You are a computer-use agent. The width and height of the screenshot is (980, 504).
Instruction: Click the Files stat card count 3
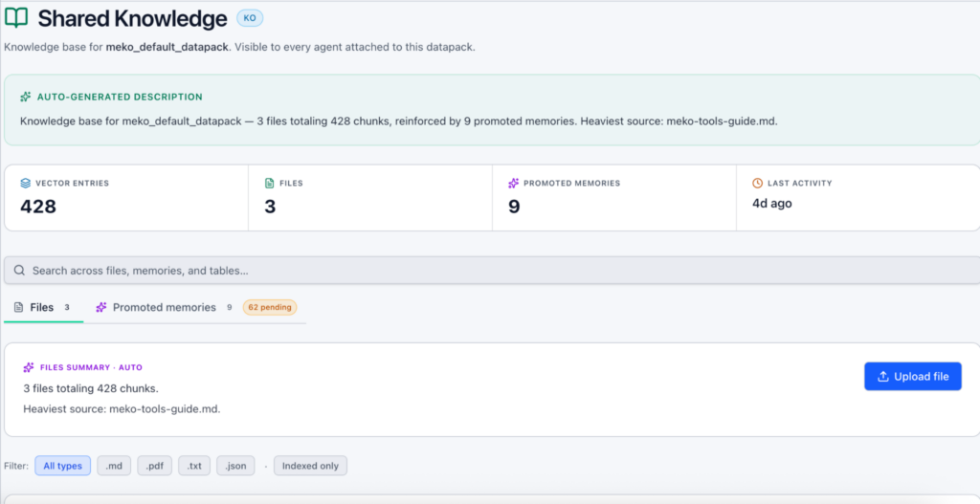click(x=270, y=207)
